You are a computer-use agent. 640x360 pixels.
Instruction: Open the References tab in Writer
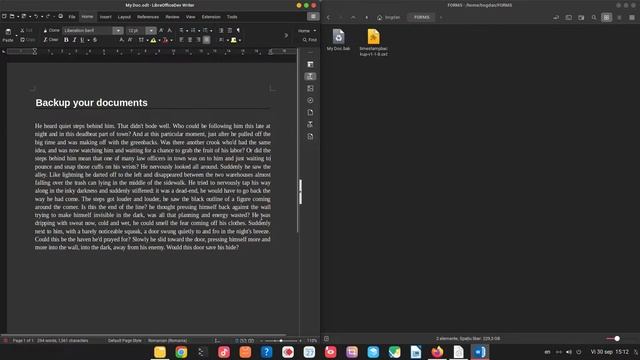click(x=148, y=17)
